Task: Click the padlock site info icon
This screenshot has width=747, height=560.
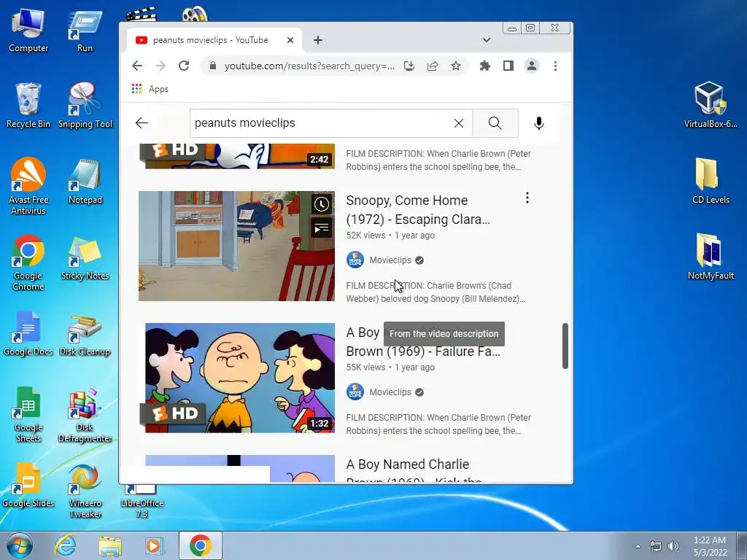Action: pos(213,66)
